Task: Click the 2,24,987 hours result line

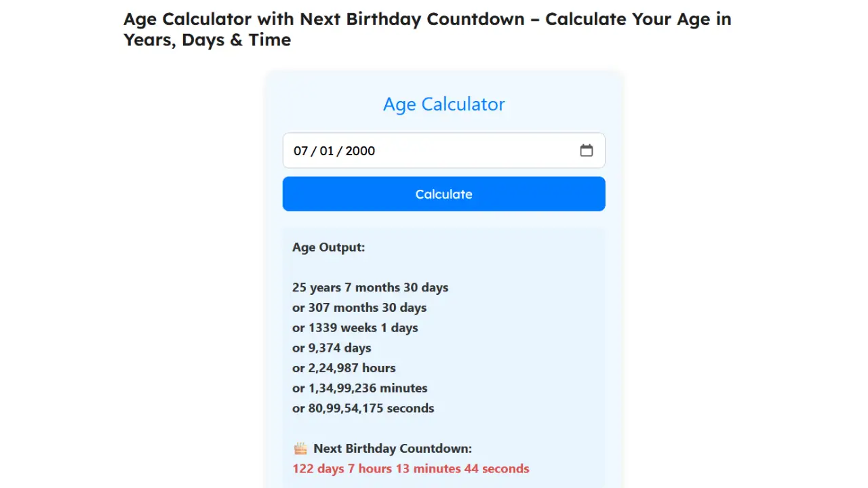Action: [344, 368]
